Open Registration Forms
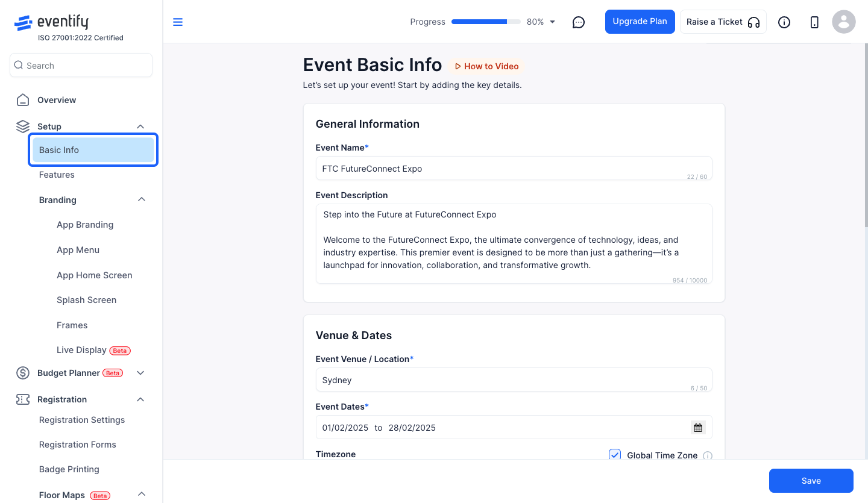This screenshot has width=868, height=503. [x=77, y=445]
